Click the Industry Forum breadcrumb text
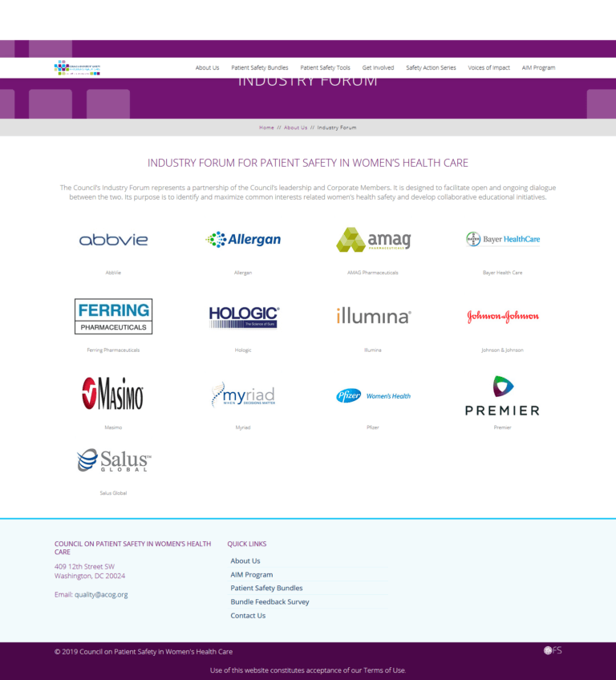 pos(337,127)
